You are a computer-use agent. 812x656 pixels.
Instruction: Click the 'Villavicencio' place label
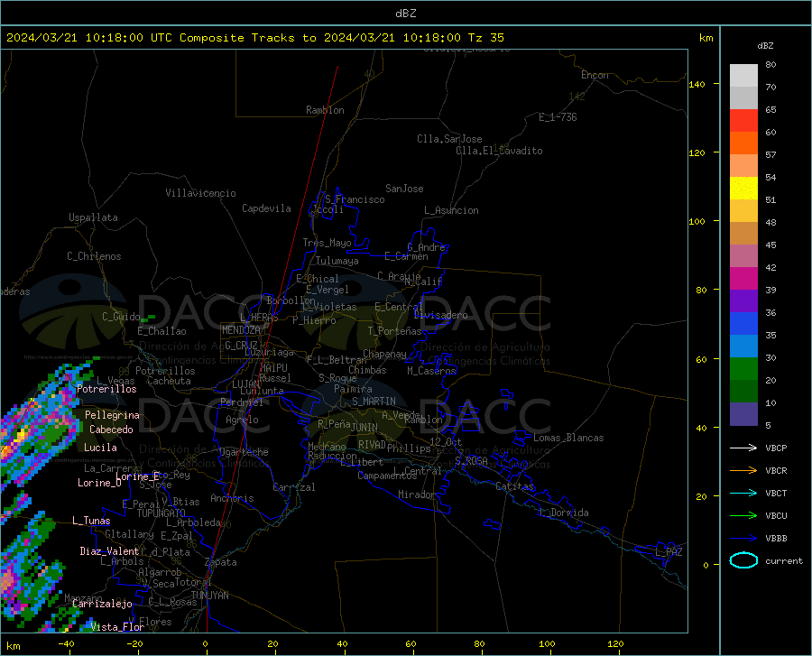click(200, 193)
